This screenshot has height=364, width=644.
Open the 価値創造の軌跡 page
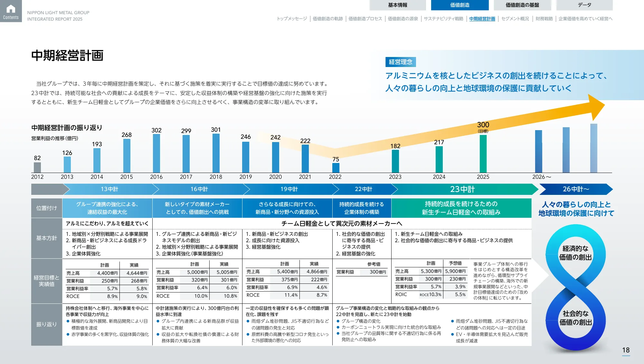coord(327,19)
